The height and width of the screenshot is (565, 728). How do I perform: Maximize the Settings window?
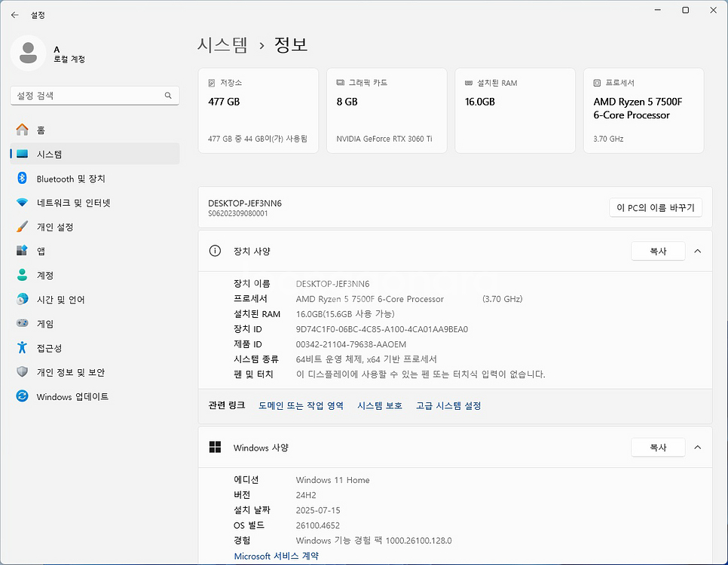pyautogui.click(x=685, y=11)
